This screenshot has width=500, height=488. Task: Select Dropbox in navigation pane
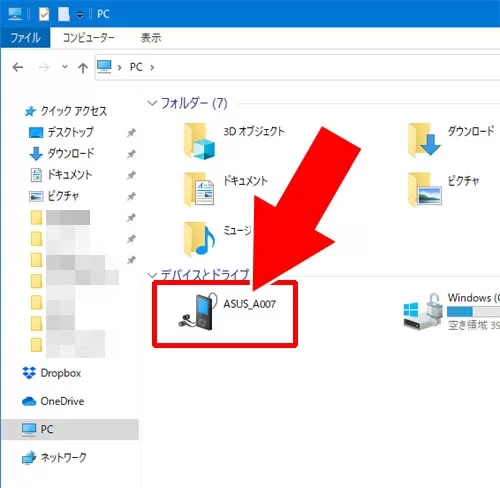(61, 373)
